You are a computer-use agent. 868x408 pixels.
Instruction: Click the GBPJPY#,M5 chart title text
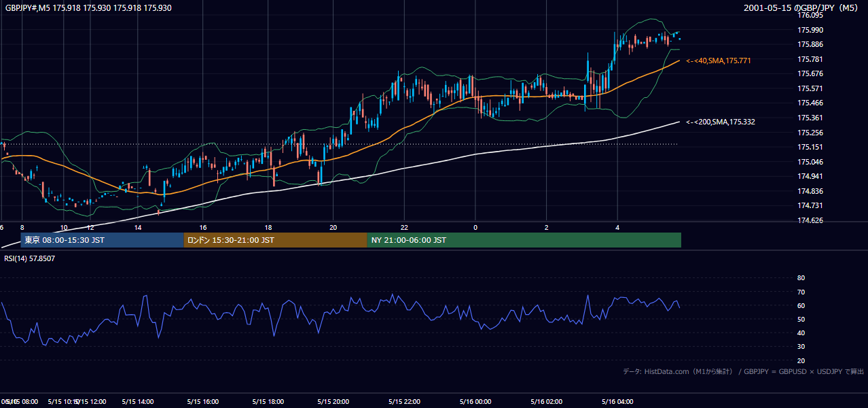click(88, 8)
